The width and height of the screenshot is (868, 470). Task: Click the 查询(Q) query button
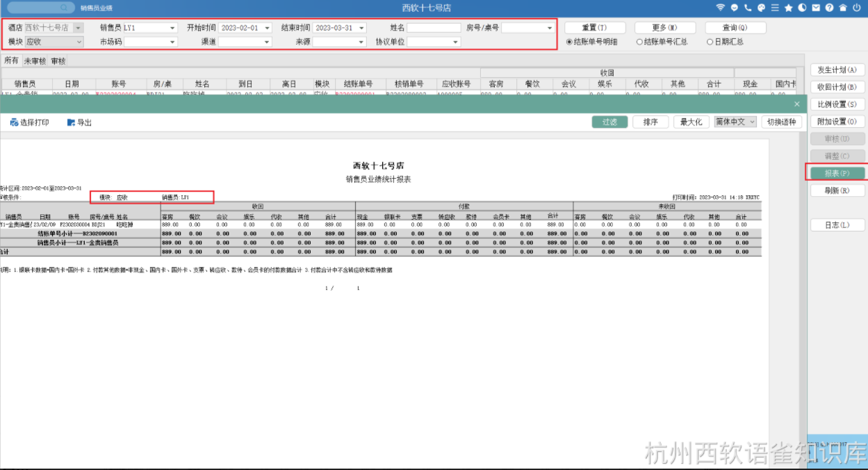tap(735, 28)
